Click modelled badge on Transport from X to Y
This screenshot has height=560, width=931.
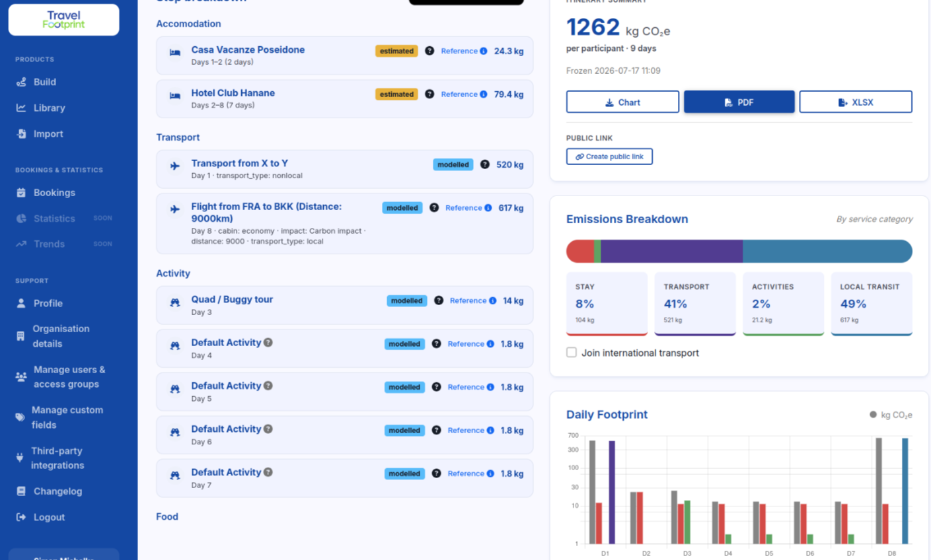tap(453, 164)
